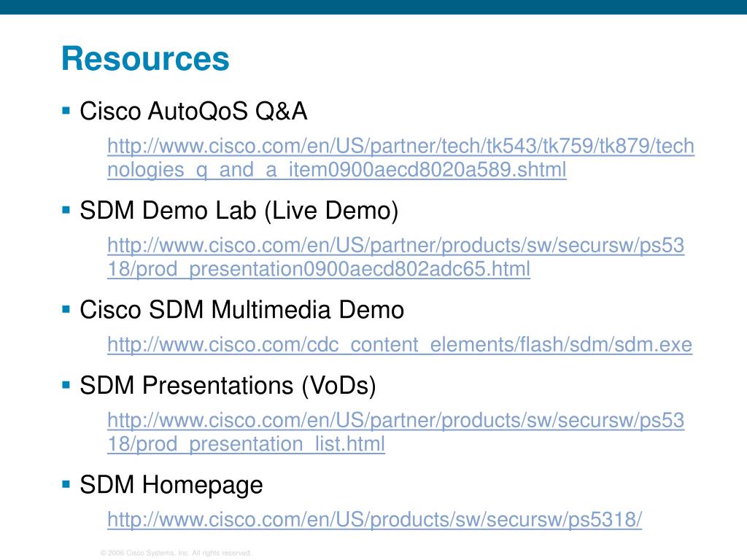The height and width of the screenshot is (560, 747).
Task: Click the Resources slide title
Action: pos(145,58)
